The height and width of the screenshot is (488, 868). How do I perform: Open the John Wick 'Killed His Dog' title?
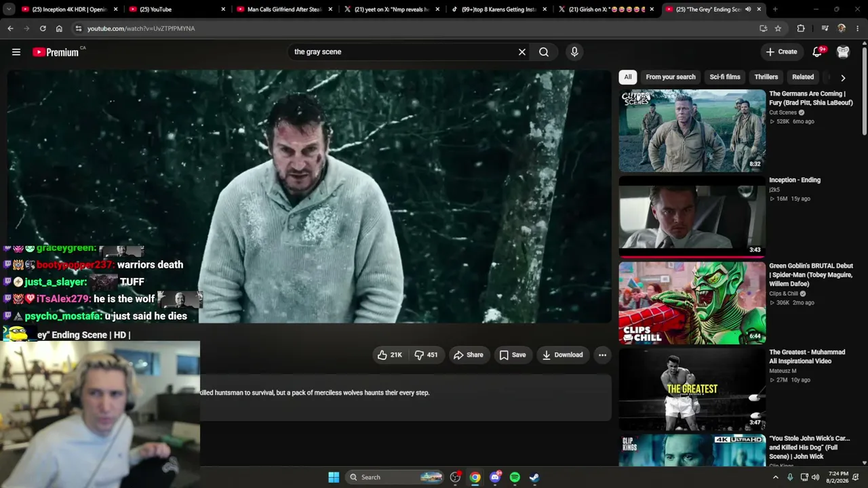click(x=810, y=447)
